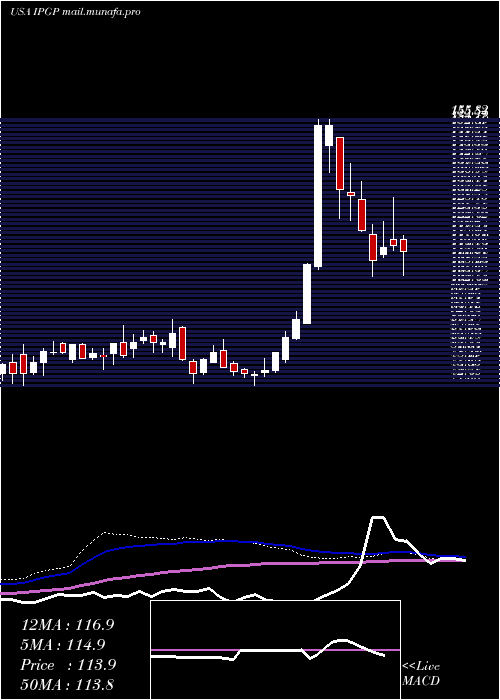500x700 pixels.
Task: Click the "50MA : 113.8" label
Action: click(x=67, y=685)
